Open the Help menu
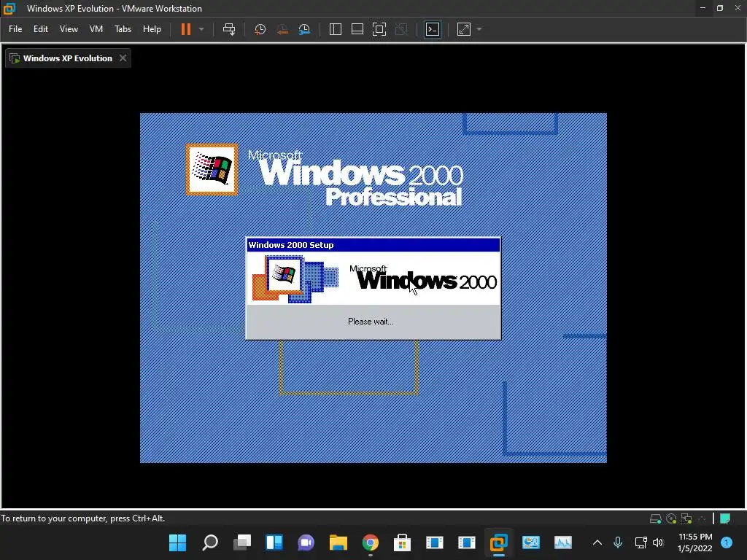 pos(152,29)
